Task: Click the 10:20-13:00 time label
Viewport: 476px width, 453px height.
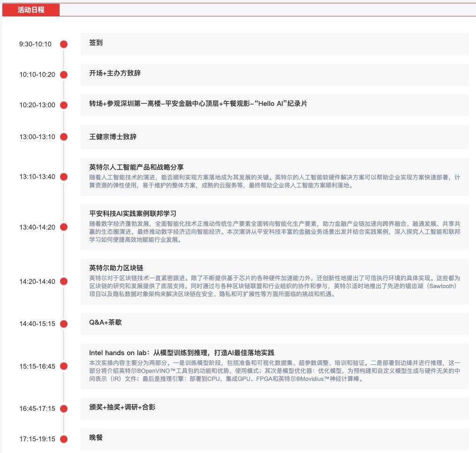Action: tap(38, 105)
